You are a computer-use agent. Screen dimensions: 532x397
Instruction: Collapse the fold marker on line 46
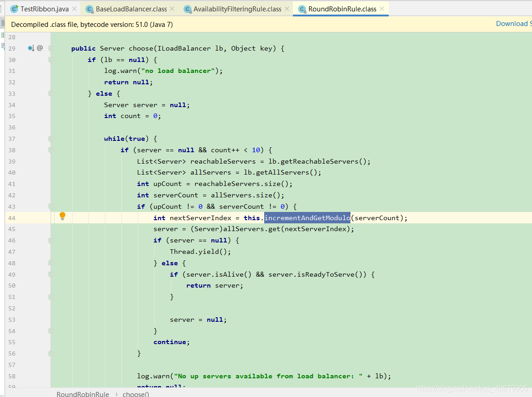tap(51, 240)
